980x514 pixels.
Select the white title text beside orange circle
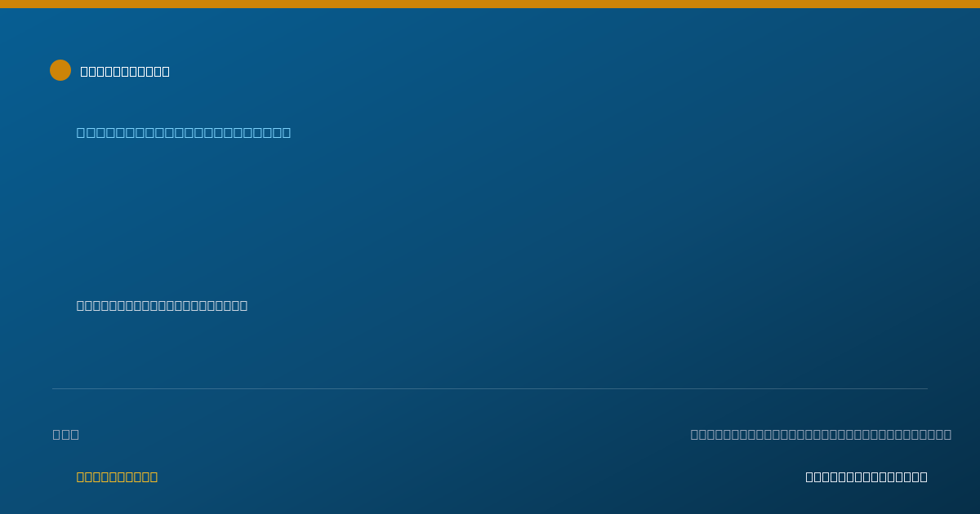(125, 71)
